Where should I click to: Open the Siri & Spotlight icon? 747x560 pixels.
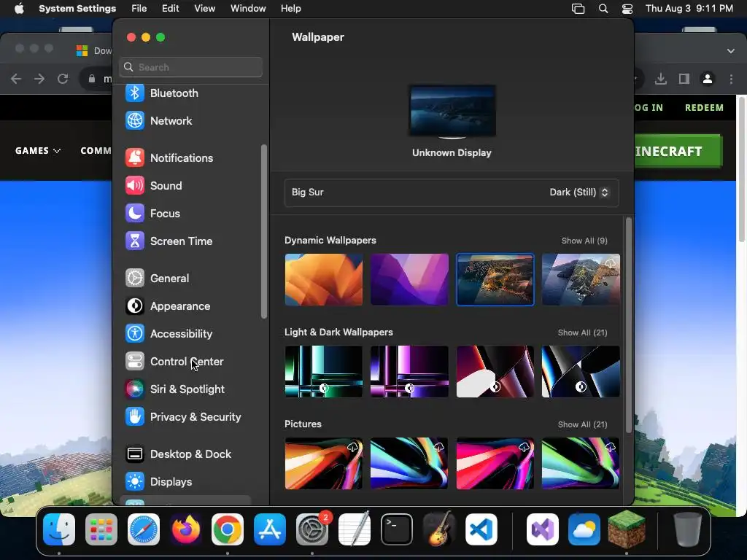135,389
